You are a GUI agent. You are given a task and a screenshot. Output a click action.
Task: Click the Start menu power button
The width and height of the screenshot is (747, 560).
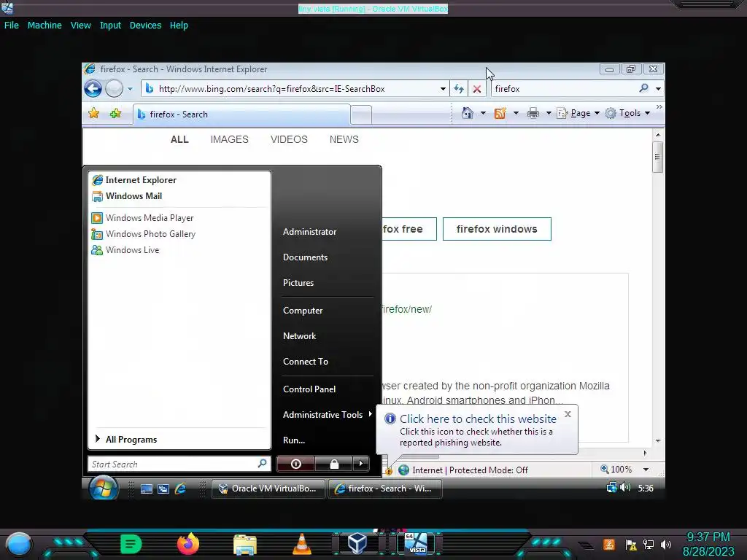(295, 464)
